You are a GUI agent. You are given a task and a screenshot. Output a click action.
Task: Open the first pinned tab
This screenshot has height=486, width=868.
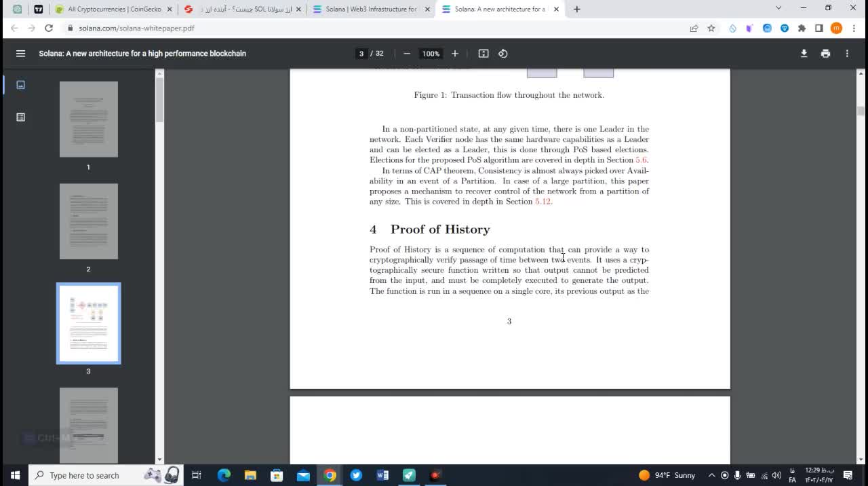coord(17,10)
